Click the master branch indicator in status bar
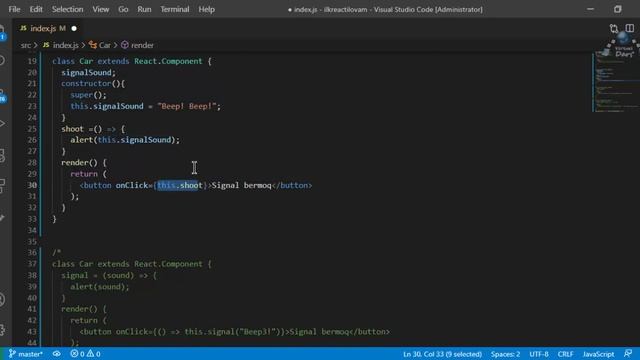The image size is (640, 360). tap(26, 354)
